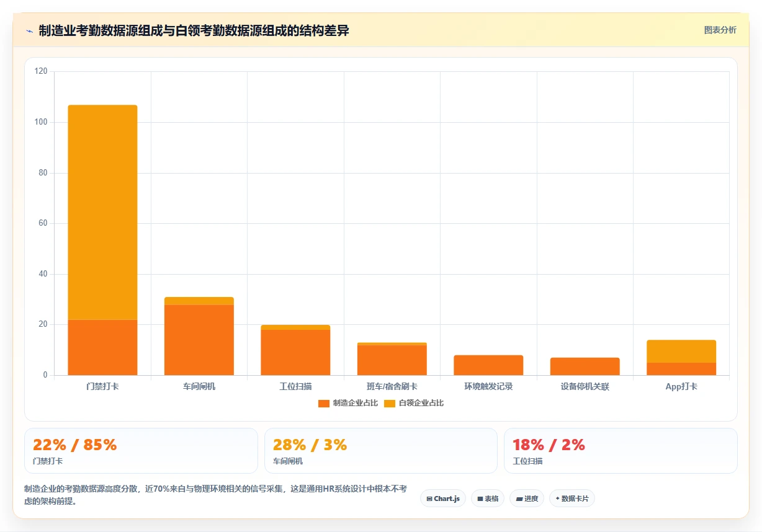Click the 120 y-axis tick label
Viewport: 762px width, 532px height.
[41, 71]
